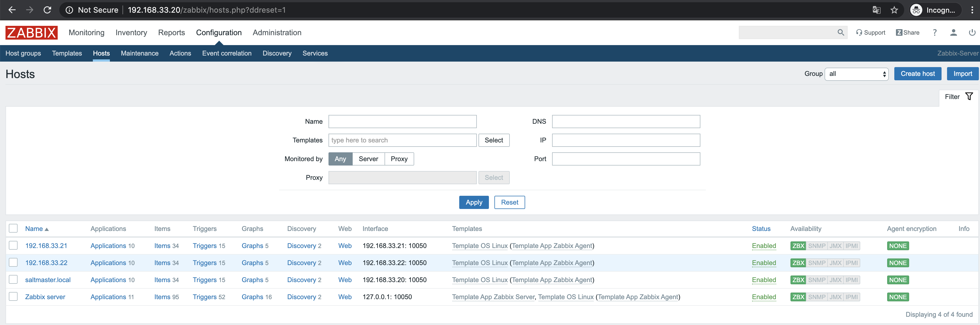The image size is (980, 325).
Task: Tick the Zabbix server row checkbox
Action: pos(13,296)
